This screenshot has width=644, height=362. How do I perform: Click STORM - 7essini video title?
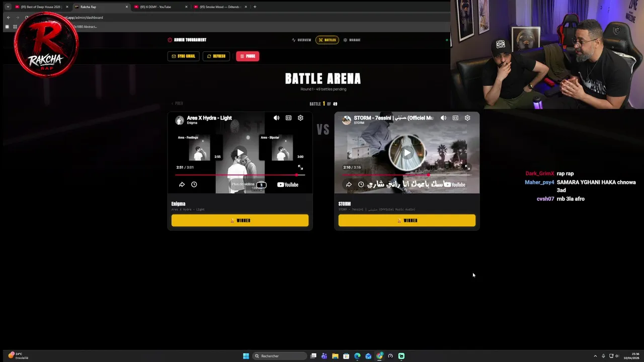pyautogui.click(x=393, y=118)
